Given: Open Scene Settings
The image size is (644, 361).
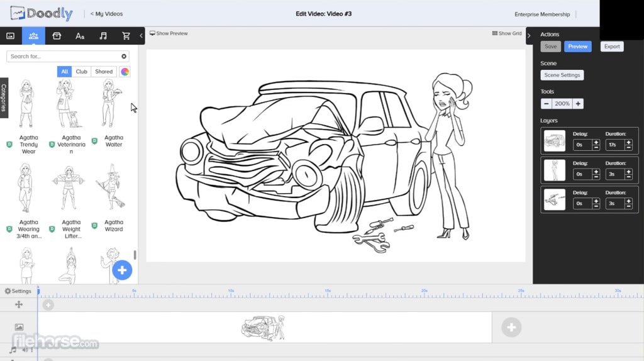Looking at the screenshot, I should coord(562,75).
